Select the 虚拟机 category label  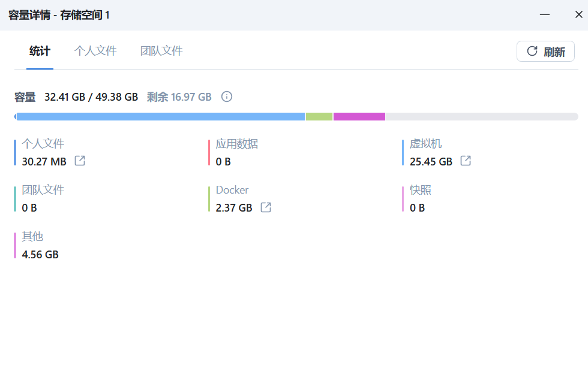click(x=426, y=144)
